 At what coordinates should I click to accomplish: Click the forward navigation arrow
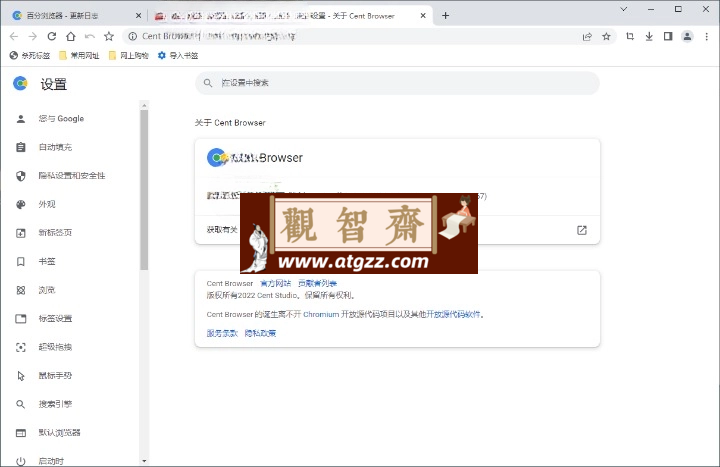[33, 36]
